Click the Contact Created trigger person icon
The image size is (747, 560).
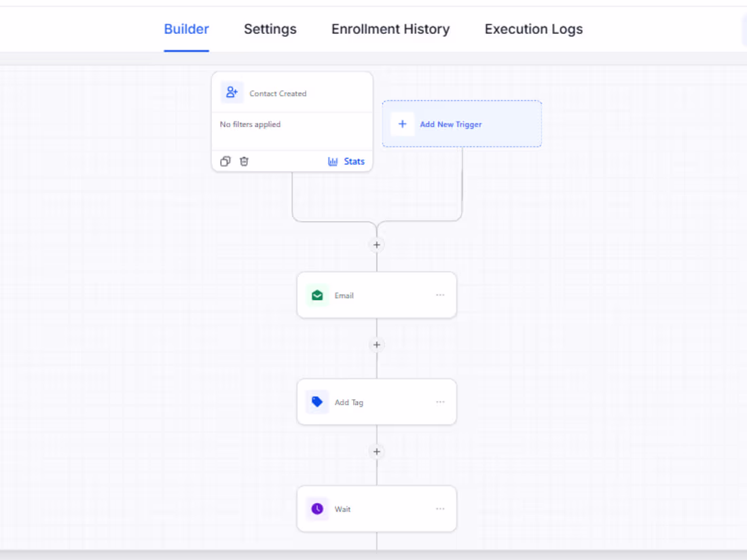click(x=232, y=92)
